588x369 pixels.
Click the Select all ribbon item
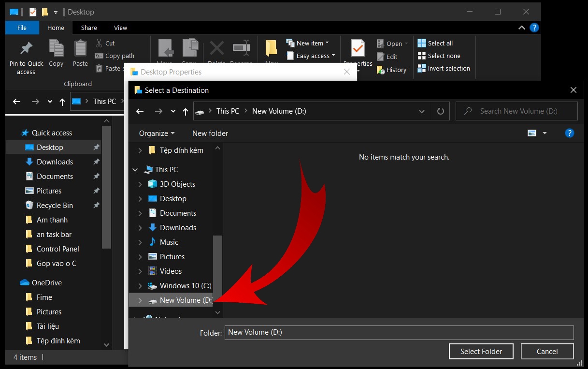click(x=435, y=43)
